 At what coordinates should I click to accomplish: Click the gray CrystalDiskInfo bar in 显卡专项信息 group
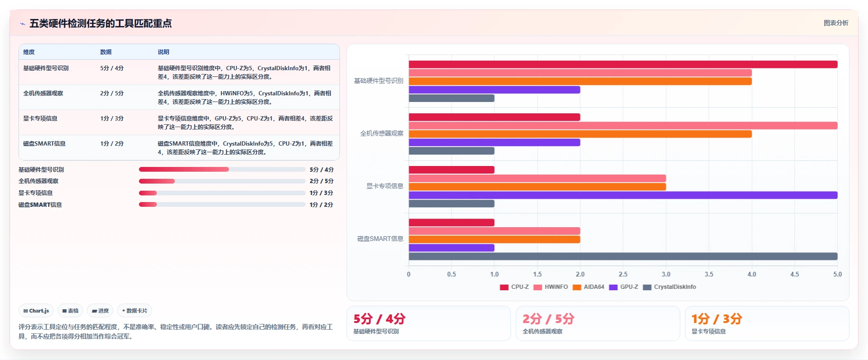pyautogui.click(x=451, y=203)
